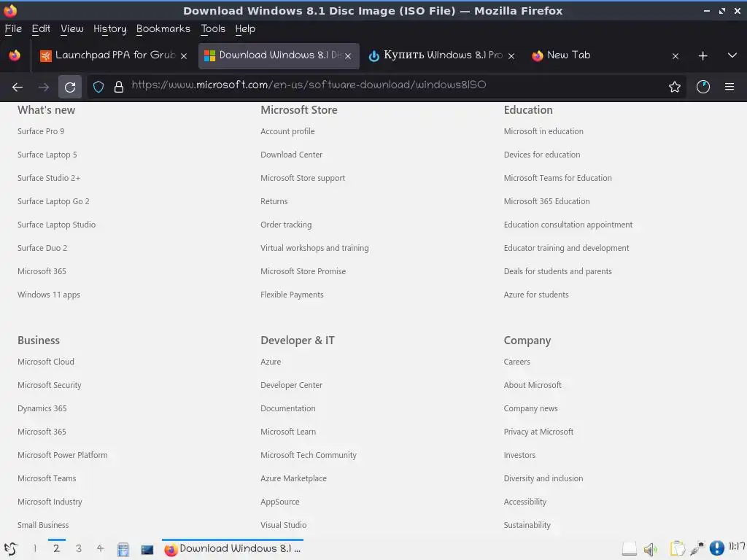This screenshot has height=560, width=747.
Task: Go to Download Center link
Action: 292,155
